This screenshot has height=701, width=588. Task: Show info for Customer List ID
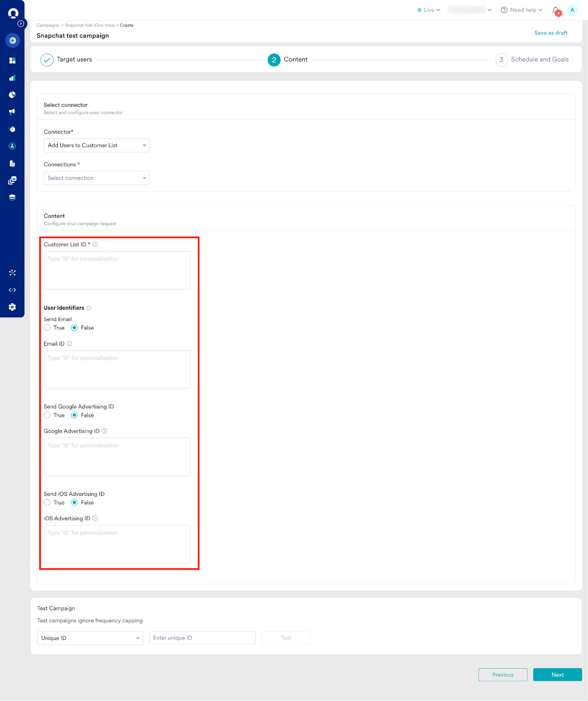[95, 244]
